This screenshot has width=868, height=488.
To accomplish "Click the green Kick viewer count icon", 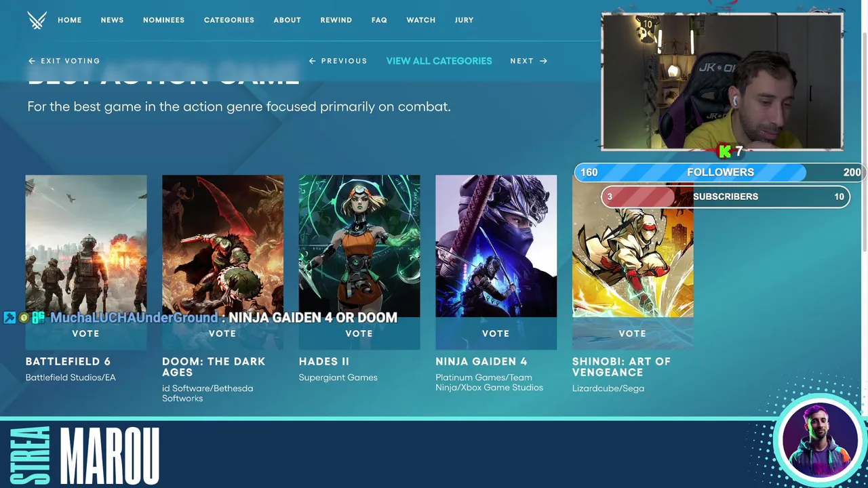I will tap(725, 152).
